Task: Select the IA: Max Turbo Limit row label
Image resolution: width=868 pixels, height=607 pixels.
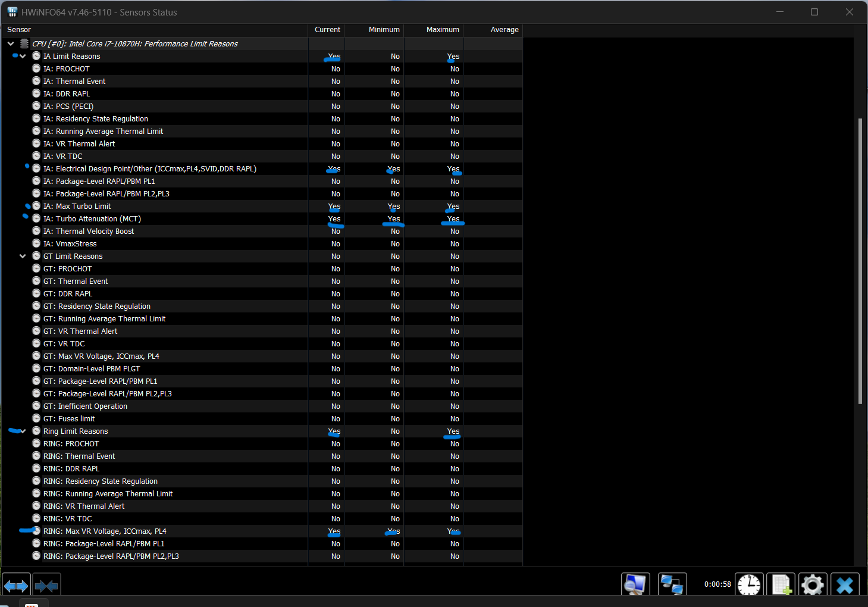Action: pos(77,206)
